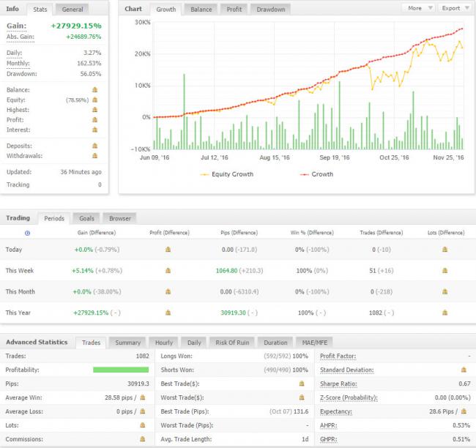
Task: Click the Z-Score (Probability) label
Action: tap(349, 397)
